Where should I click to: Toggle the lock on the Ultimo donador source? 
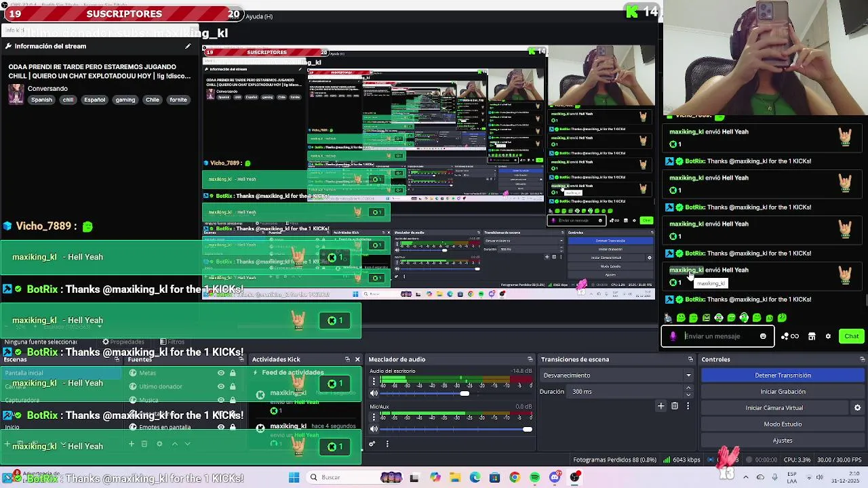point(233,386)
